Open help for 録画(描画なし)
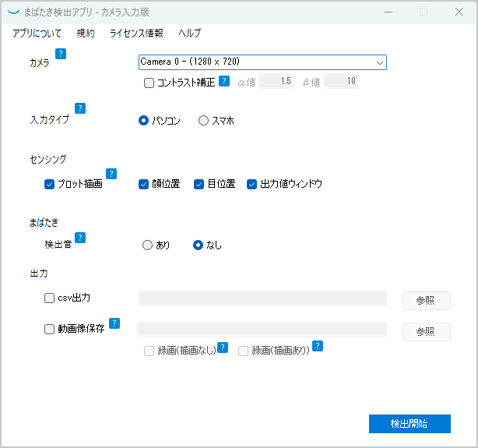The width and height of the screenshot is (478, 448). pyautogui.click(x=223, y=347)
